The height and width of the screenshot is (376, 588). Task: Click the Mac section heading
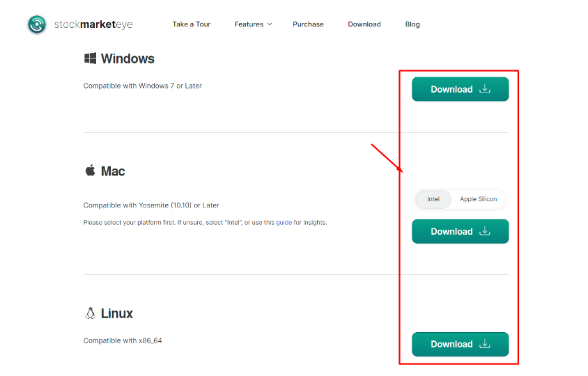(x=113, y=171)
